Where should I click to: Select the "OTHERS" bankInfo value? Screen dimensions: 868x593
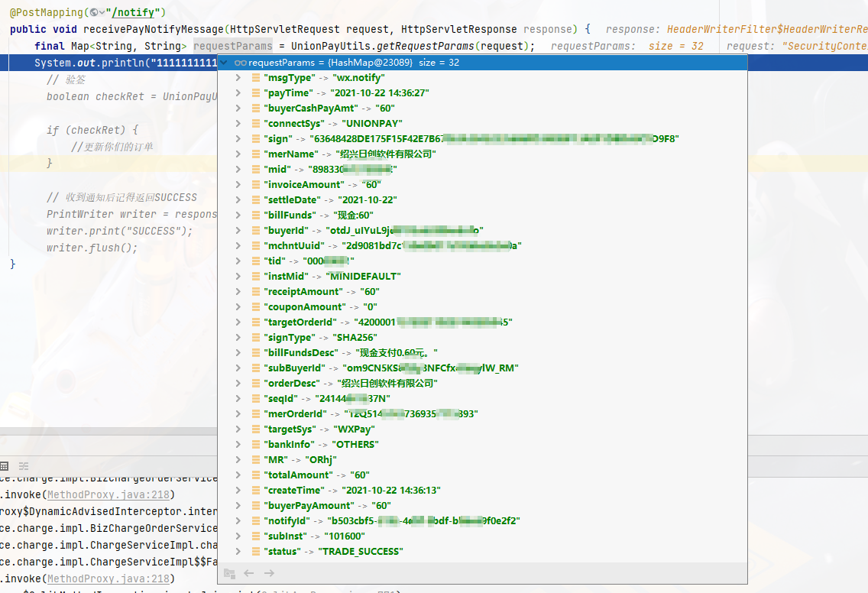[355, 445]
